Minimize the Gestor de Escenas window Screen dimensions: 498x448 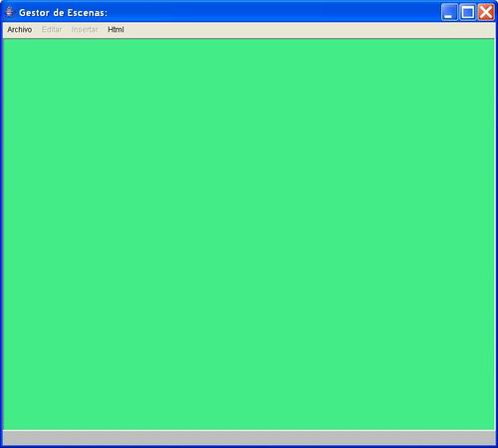(449, 12)
